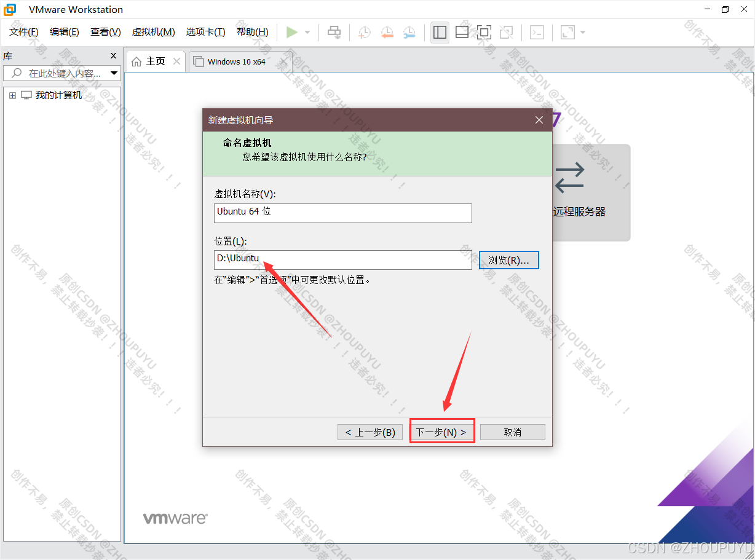Click the 上一步(B) back button

pos(370,432)
